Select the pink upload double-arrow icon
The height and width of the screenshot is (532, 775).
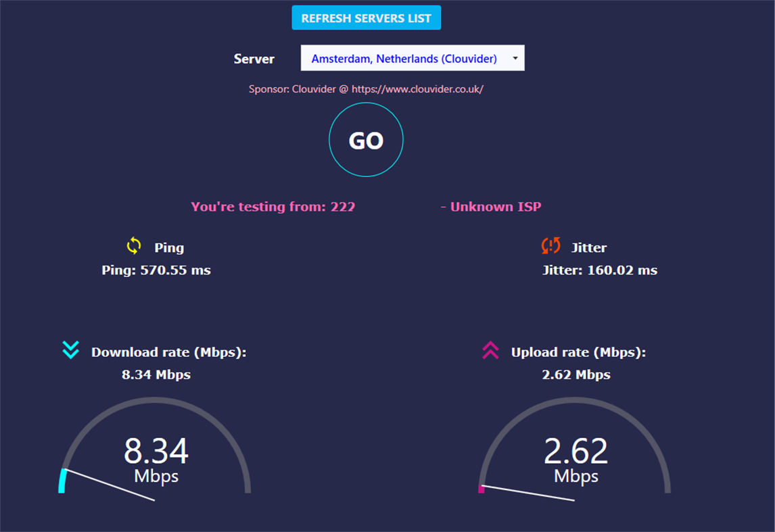tap(489, 351)
